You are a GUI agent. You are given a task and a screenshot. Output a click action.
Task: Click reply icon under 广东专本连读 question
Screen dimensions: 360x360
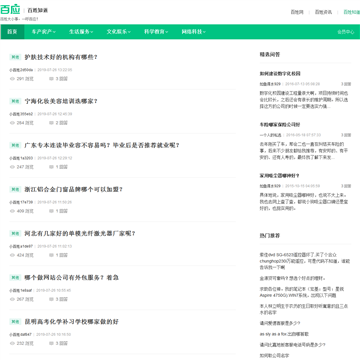[51, 167]
